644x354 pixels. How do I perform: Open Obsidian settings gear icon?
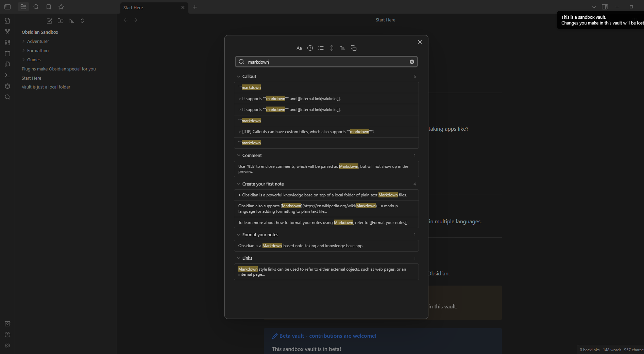7,345
